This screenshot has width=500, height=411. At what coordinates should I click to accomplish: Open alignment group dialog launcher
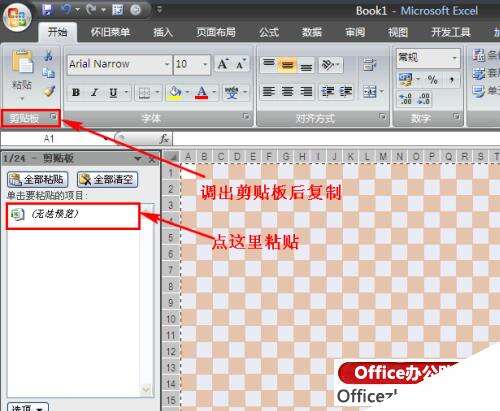pos(382,116)
